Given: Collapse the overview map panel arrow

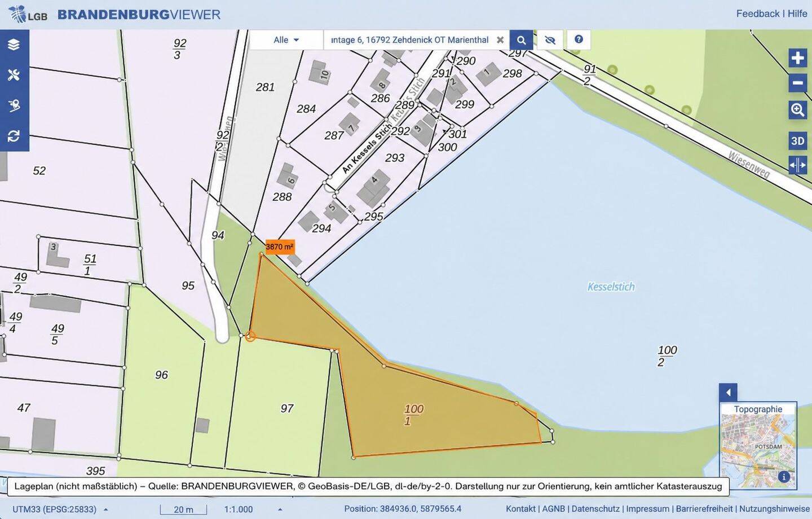Looking at the screenshot, I should (728, 393).
